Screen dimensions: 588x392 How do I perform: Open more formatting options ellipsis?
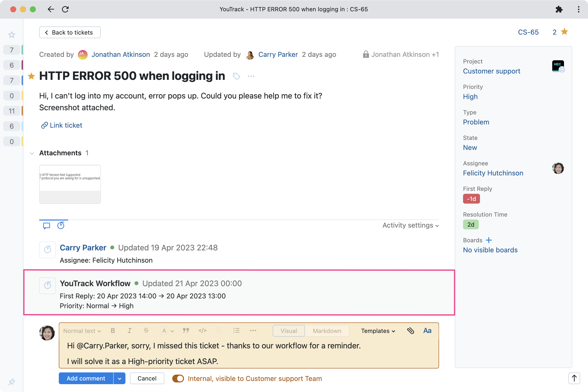253,331
